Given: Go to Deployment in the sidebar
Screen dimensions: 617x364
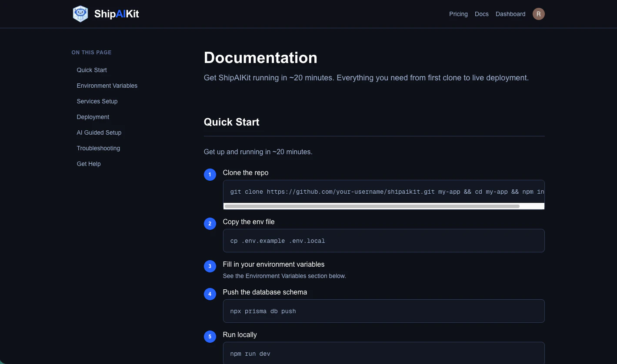Looking at the screenshot, I should pos(93,117).
